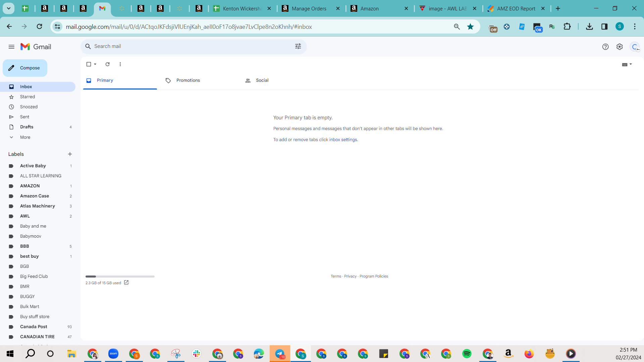This screenshot has width=644, height=362.
Task: Open the Canada Post label
Action: tap(38, 327)
